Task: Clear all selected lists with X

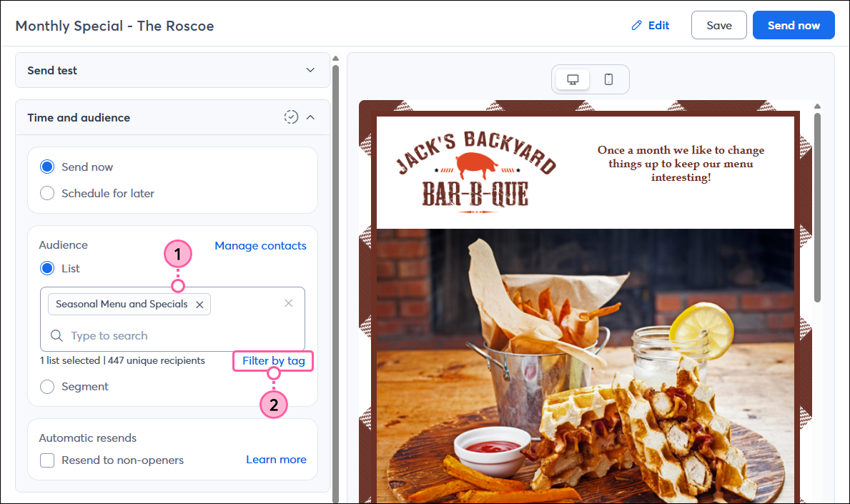Action: 288,303
